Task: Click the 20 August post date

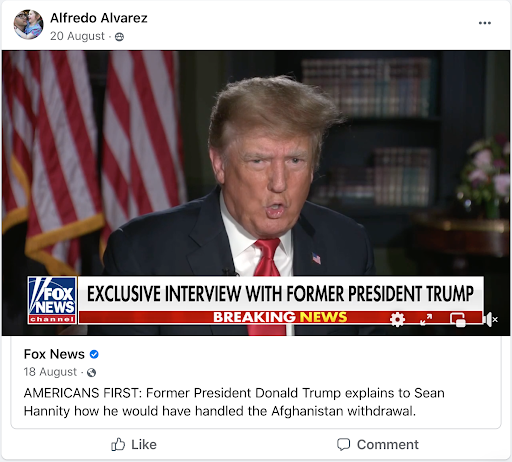Action: tap(77, 36)
